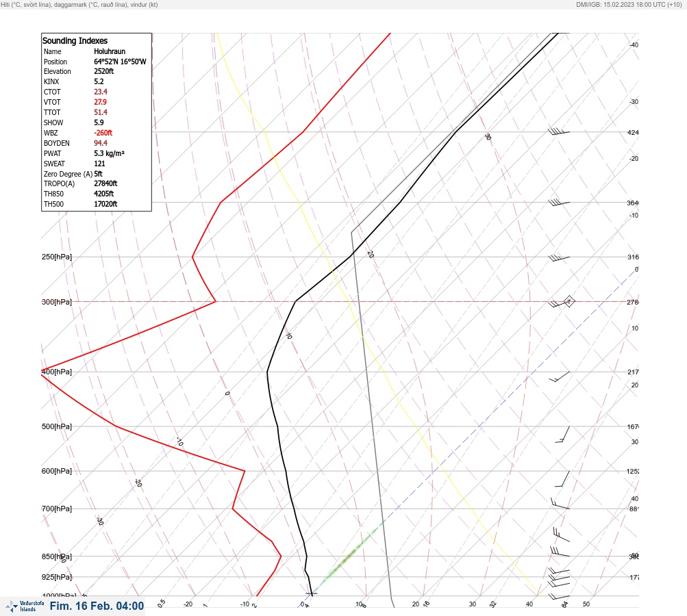Click the DMI/IGB model run date header
687x616 pixels.
629,4
